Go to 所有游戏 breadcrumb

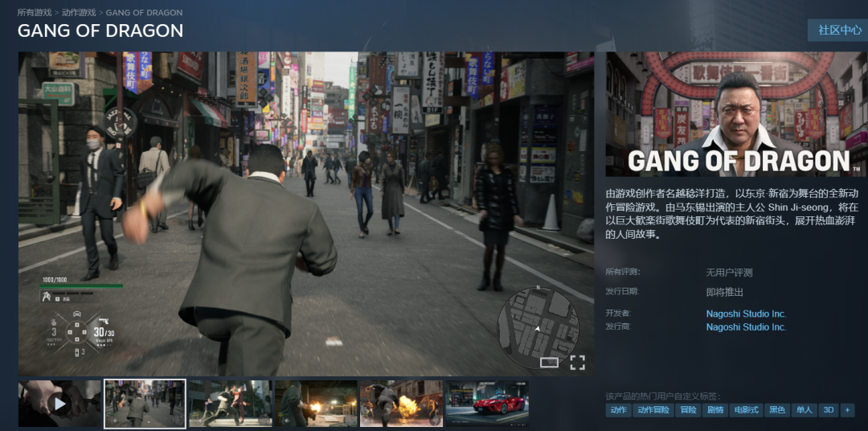tap(35, 13)
